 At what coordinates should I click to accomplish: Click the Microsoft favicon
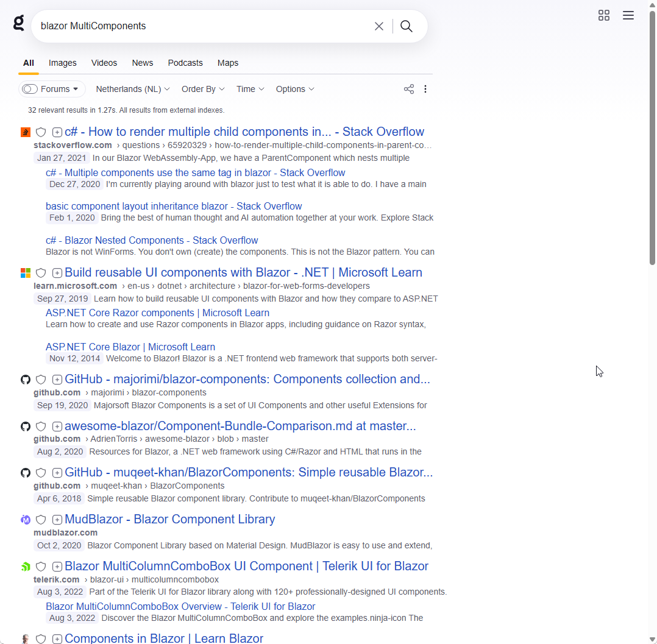tap(26, 273)
